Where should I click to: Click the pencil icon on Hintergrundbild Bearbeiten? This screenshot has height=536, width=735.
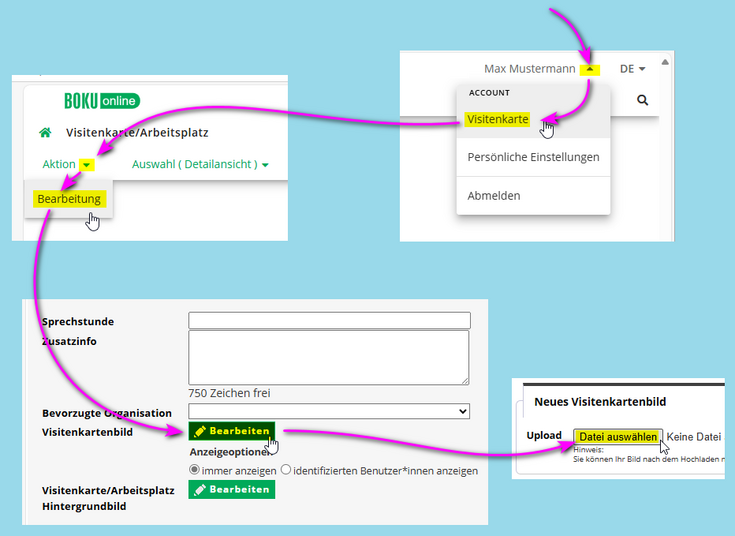coord(200,490)
